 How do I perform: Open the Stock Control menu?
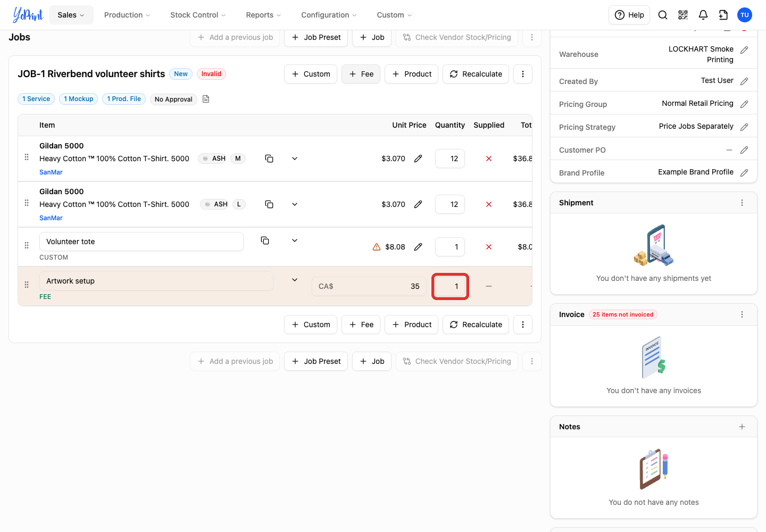(198, 15)
